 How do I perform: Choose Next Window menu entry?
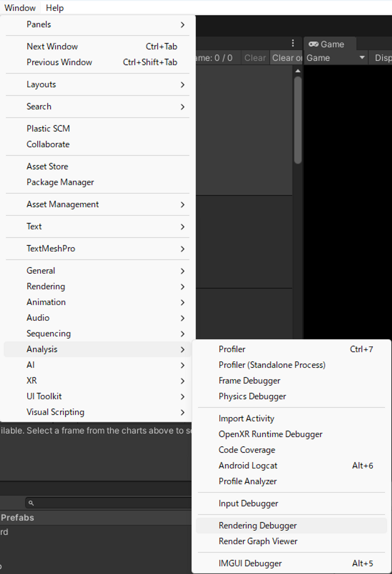[98, 47]
